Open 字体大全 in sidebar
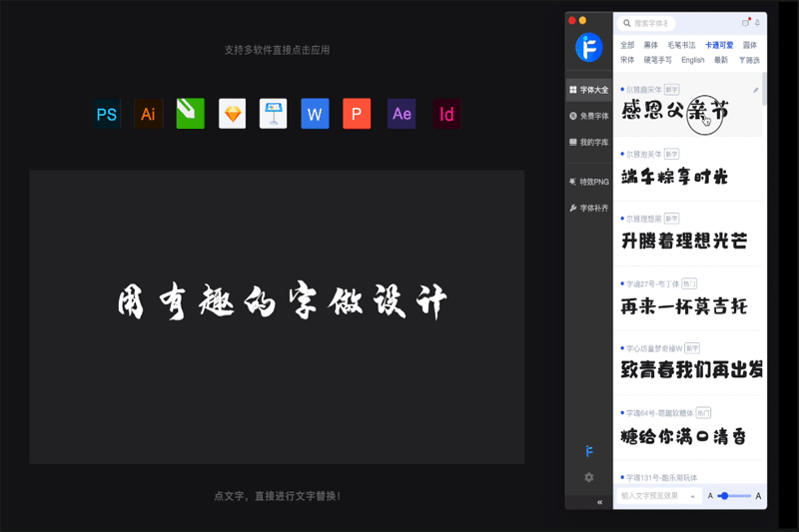 [x=589, y=90]
